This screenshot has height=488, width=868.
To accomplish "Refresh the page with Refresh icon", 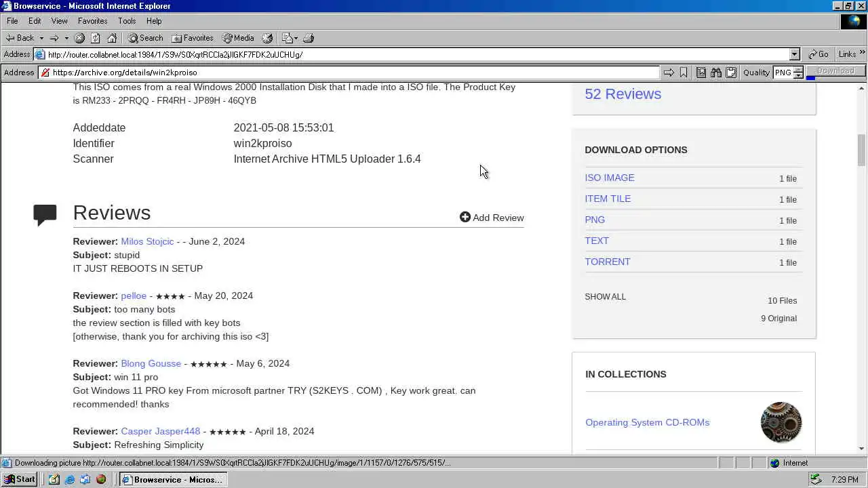I will pos(96,38).
